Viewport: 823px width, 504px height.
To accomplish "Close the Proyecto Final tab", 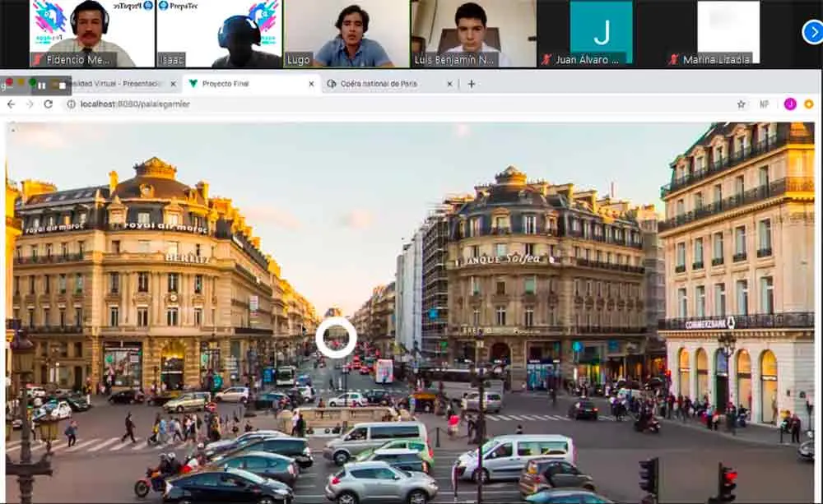I will tap(311, 84).
